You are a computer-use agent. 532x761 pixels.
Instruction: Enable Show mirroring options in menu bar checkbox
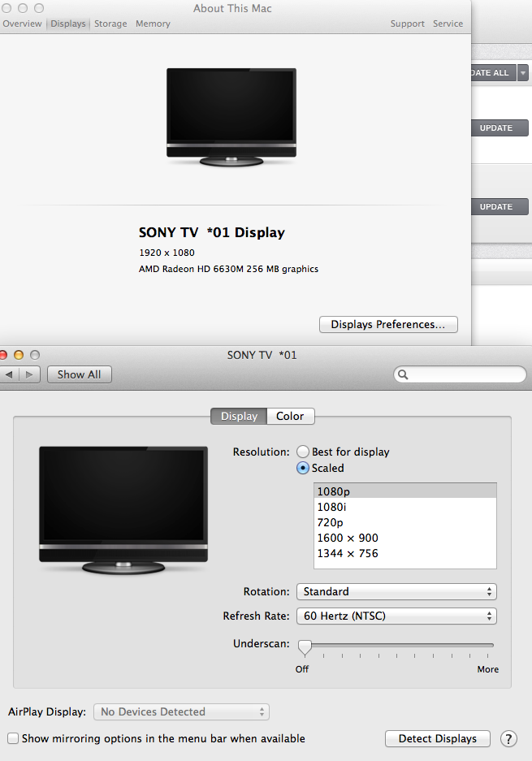point(13,739)
